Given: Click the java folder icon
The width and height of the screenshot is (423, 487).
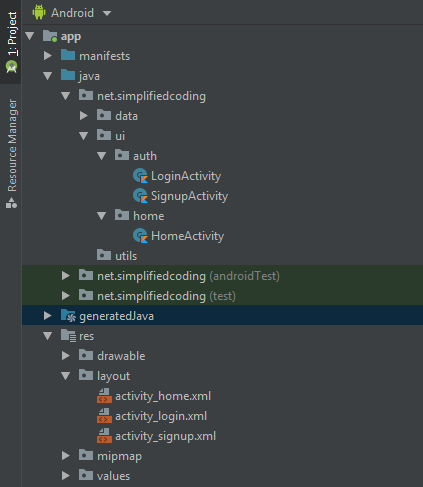Looking at the screenshot, I should pyautogui.click(x=68, y=75).
